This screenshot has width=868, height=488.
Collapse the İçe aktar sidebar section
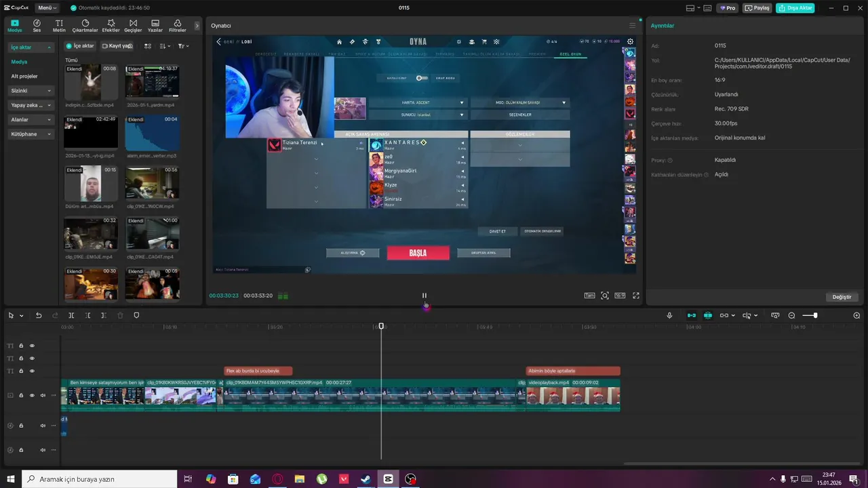[31, 47]
